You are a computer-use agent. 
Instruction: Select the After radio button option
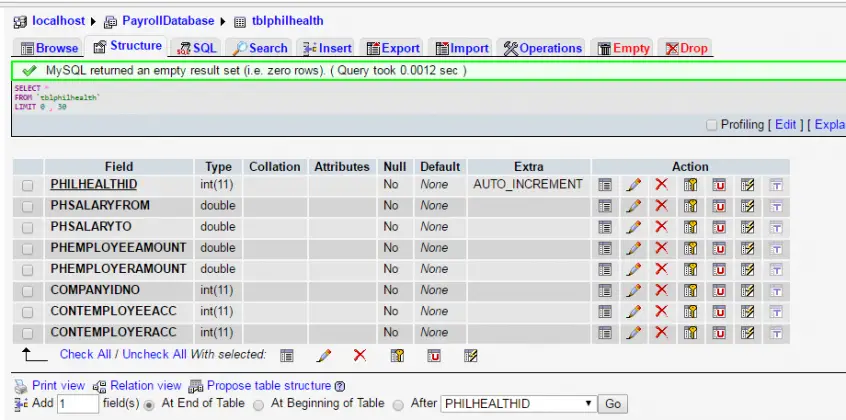pos(399,404)
